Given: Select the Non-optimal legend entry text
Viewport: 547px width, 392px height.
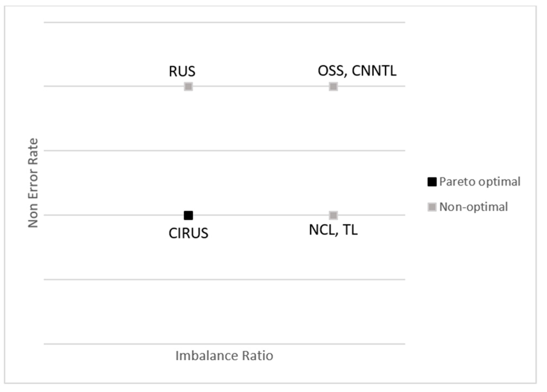Looking at the screenshot, I should click(473, 207).
